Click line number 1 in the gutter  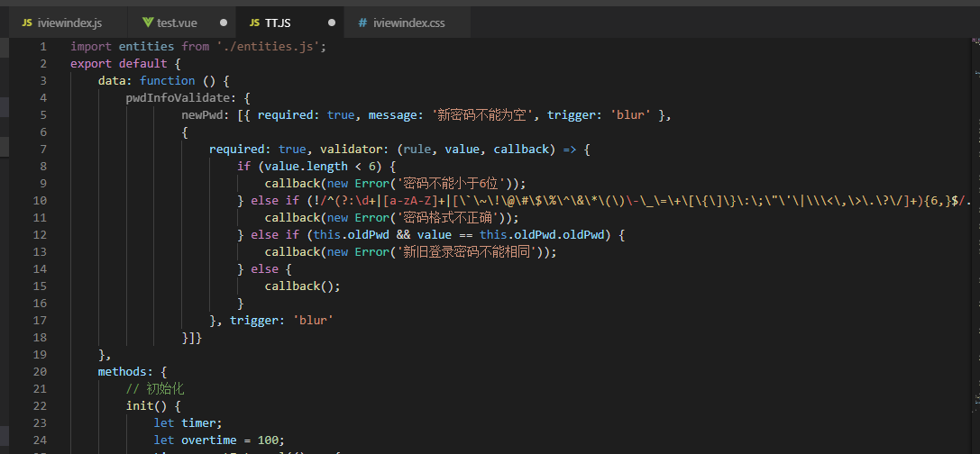[x=43, y=47]
